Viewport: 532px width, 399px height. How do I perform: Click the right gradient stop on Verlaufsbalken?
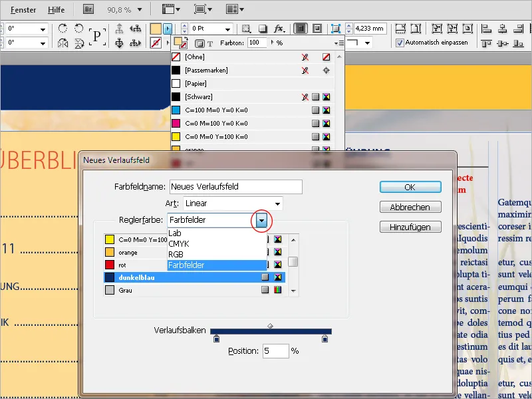tap(325, 338)
